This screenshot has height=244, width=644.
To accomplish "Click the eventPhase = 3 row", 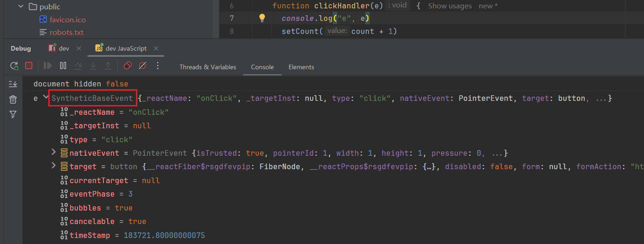I will 97,194.
